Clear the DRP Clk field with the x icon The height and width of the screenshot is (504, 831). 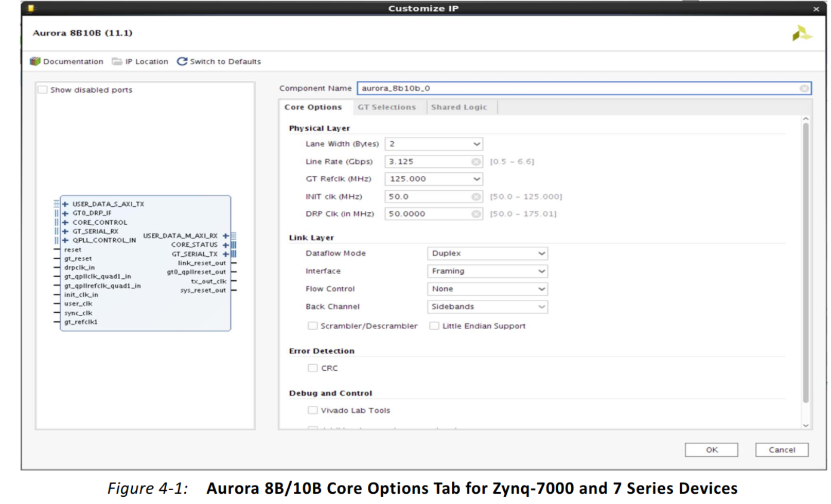pos(476,213)
